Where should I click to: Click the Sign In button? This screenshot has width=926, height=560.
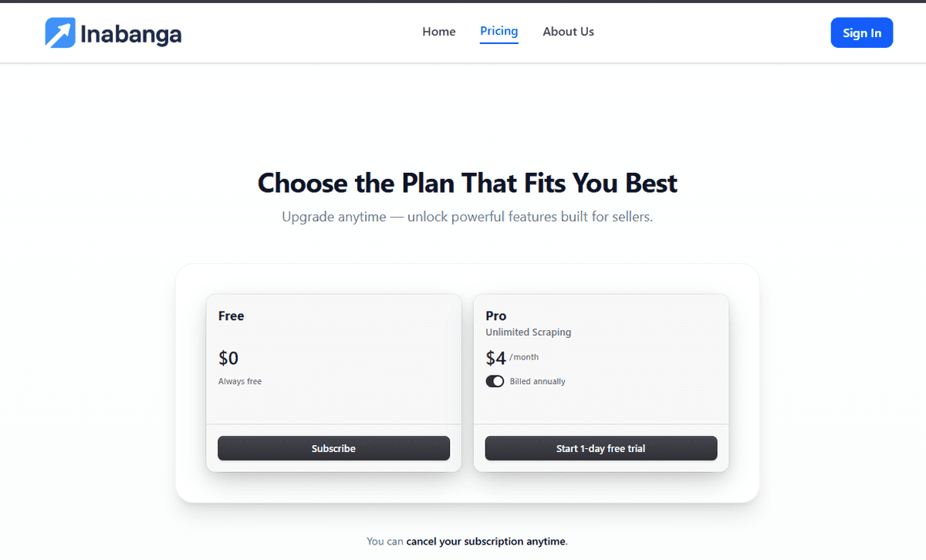tap(862, 32)
